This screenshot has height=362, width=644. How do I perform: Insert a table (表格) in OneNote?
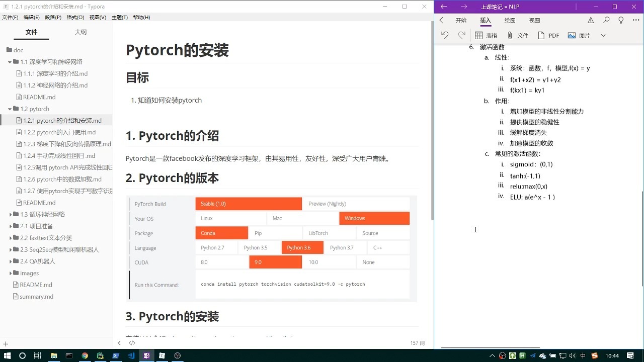[x=486, y=36]
